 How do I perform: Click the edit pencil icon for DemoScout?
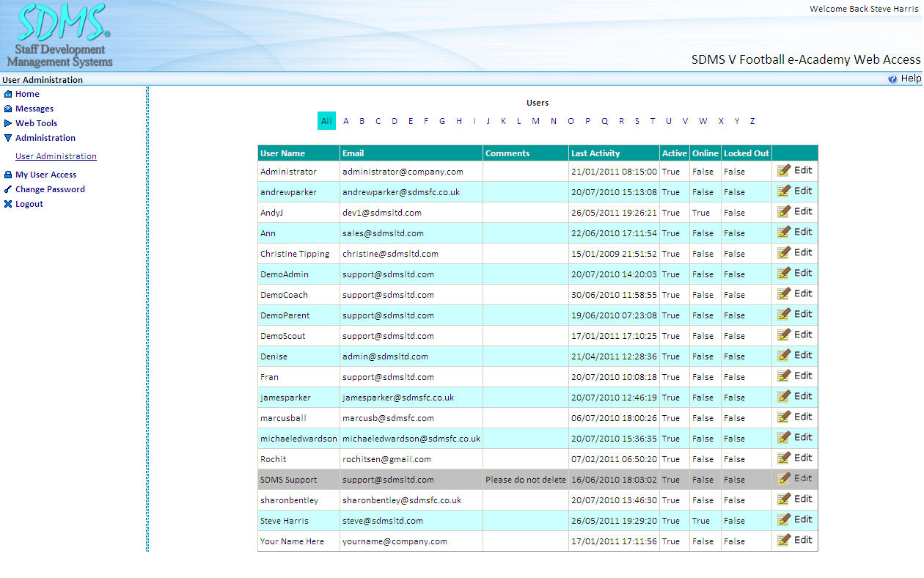[x=784, y=334]
